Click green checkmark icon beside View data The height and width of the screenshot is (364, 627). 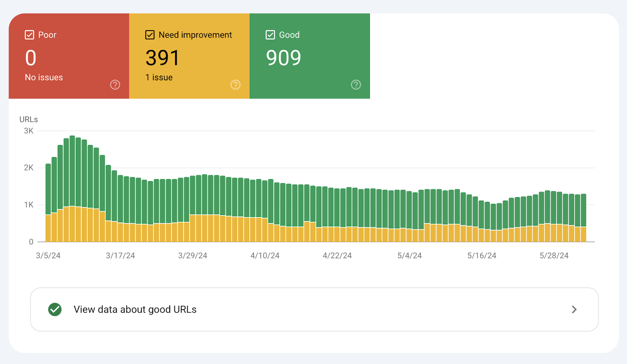coord(55,310)
